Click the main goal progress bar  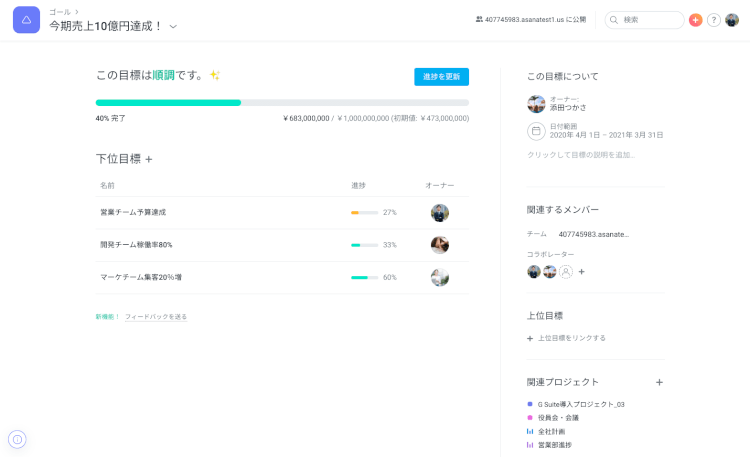[282, 102]
